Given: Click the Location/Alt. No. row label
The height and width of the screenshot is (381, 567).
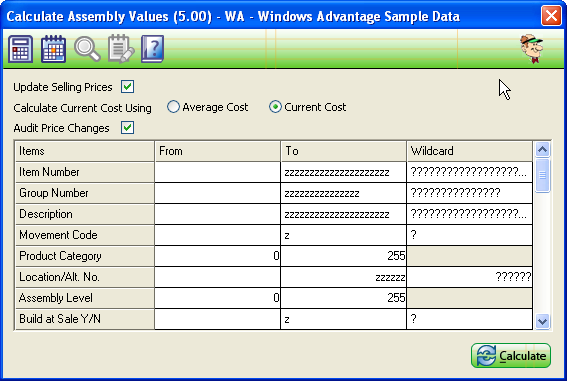Looking at the screenshot, I should click(85, 277).
